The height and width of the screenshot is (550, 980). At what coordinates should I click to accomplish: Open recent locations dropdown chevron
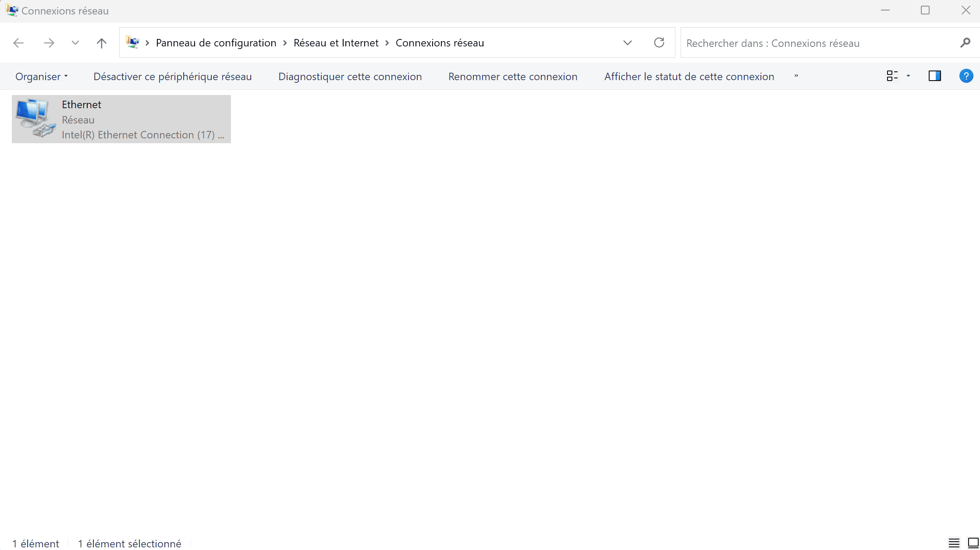(x=75, y=43)
